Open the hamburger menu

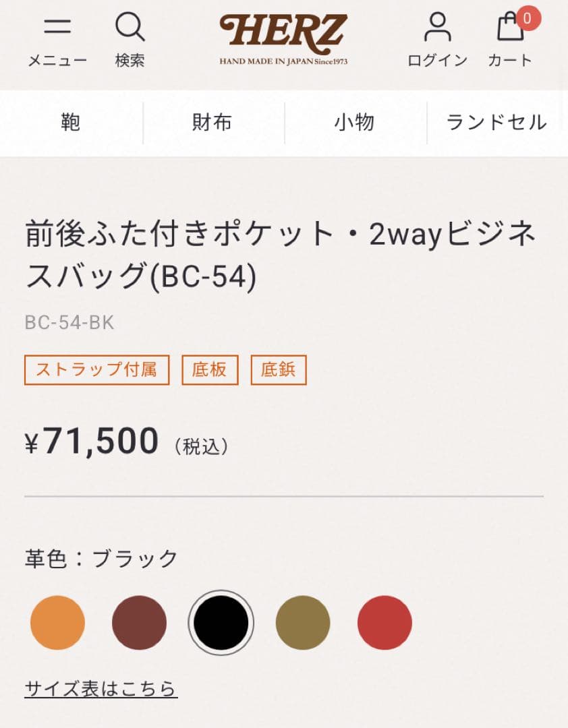pos(58,26)
